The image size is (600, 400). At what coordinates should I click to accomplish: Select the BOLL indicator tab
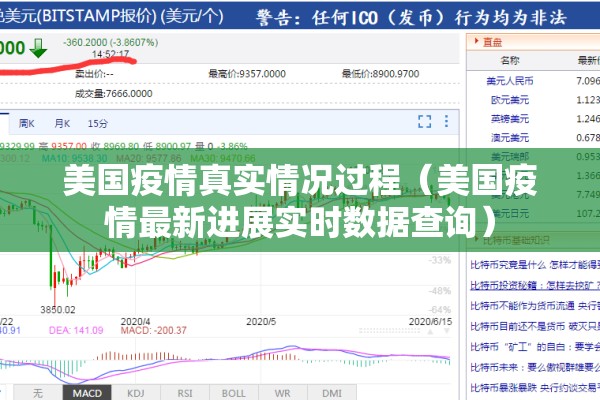coord(234,393)
